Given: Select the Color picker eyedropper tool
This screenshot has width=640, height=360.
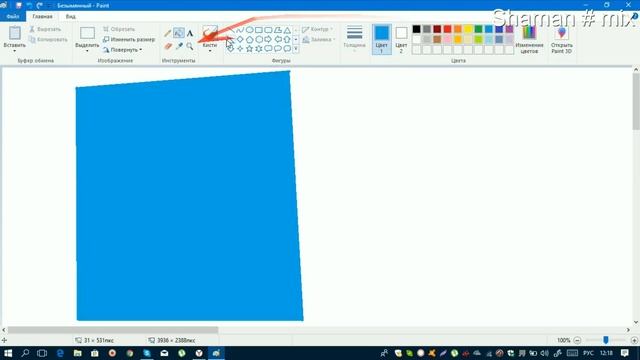Looking at the screenshot, I should (x=179, y=47).
